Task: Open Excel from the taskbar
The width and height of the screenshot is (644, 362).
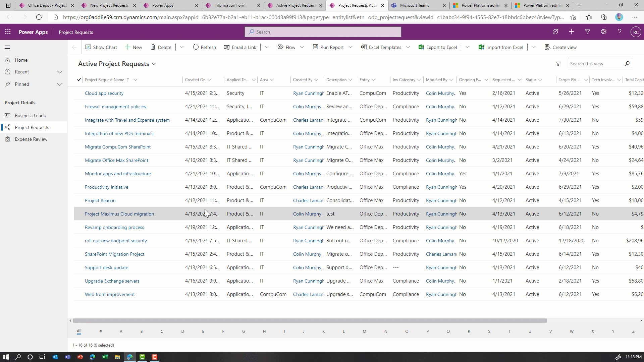Action: [105, 357]
